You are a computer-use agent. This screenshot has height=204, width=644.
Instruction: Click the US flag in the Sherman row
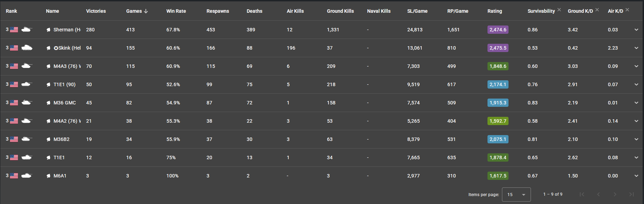click(14, 30)
